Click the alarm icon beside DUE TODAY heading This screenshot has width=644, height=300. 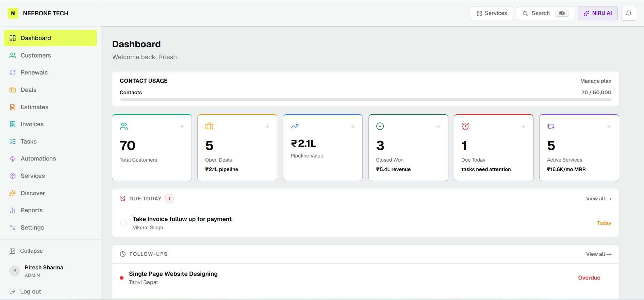pos(123,199)
